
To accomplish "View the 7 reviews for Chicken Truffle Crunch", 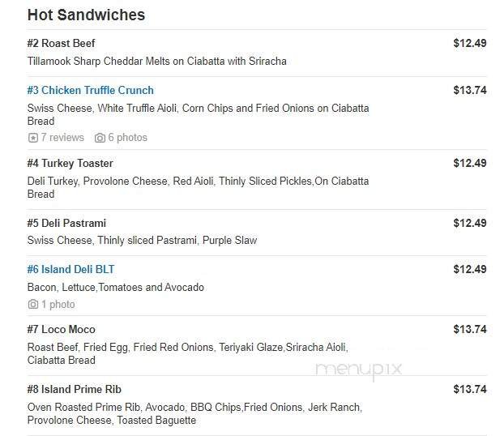I will (62, 138).
